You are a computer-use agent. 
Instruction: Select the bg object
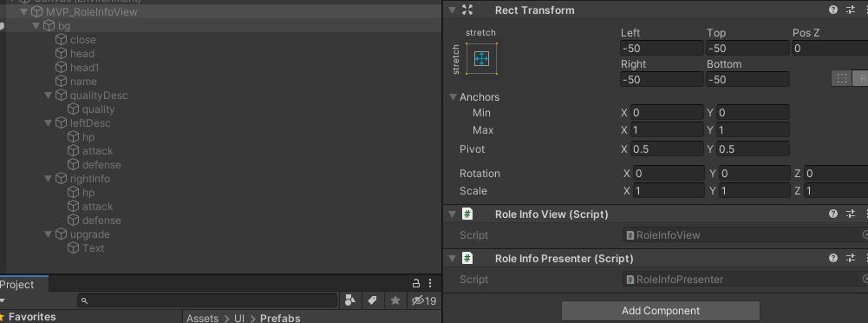click(x=64, y=25)
